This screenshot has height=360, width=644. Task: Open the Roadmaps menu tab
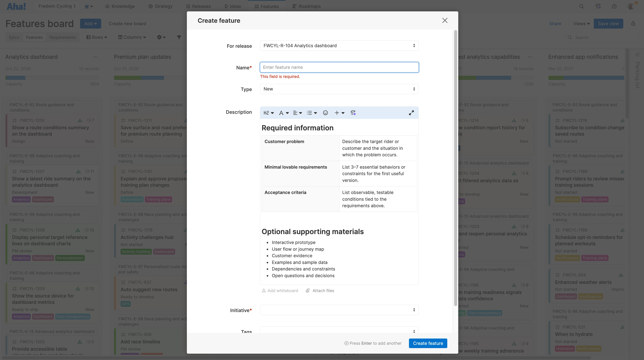[x=307, y=6]
